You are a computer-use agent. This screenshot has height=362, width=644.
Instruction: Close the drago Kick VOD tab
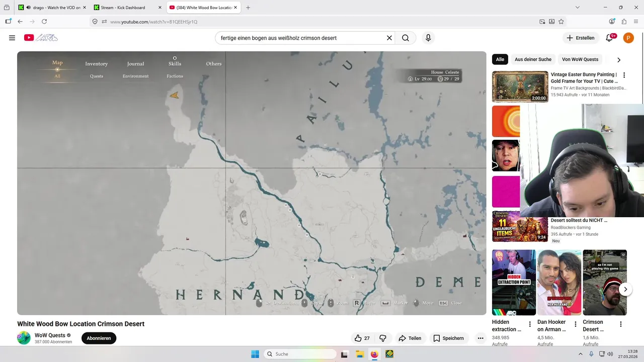coord(84,8)
